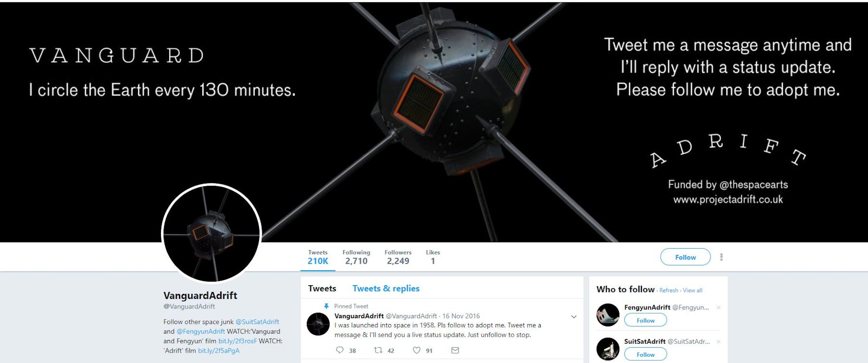The image size is (868, 363).
Task: Open the three-dot more options menu
Action: (x=722, y=257)
